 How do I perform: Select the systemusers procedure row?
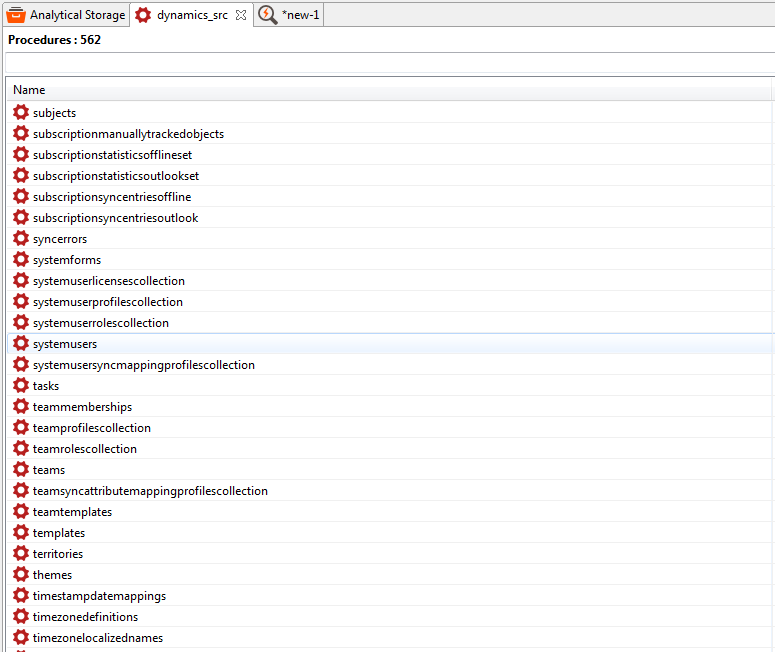(65, 344)
